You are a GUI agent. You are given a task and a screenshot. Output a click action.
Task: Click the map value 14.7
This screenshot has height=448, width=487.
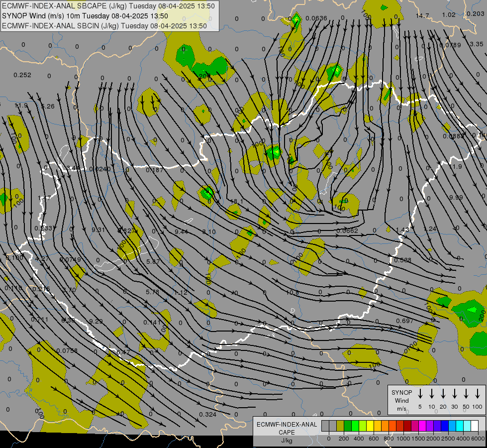pos(422,15)
